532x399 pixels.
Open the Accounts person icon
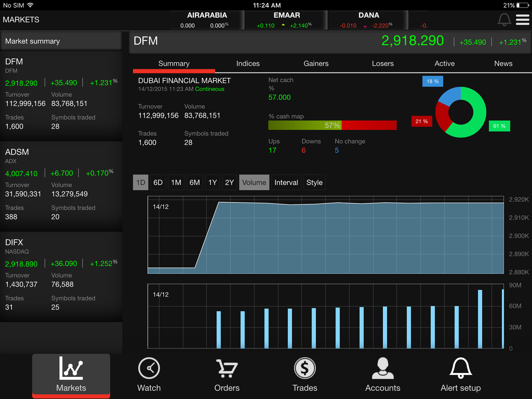[x=383, y=368]
